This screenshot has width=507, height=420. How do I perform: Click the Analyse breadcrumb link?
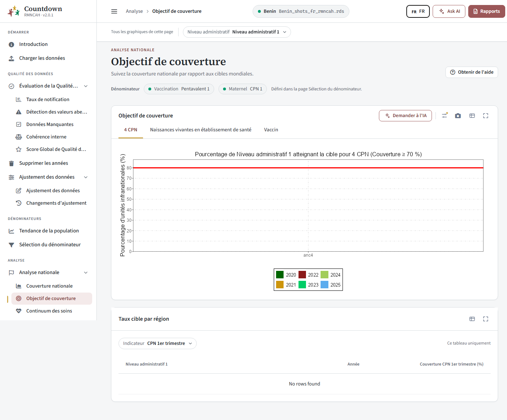click(134, 11)
